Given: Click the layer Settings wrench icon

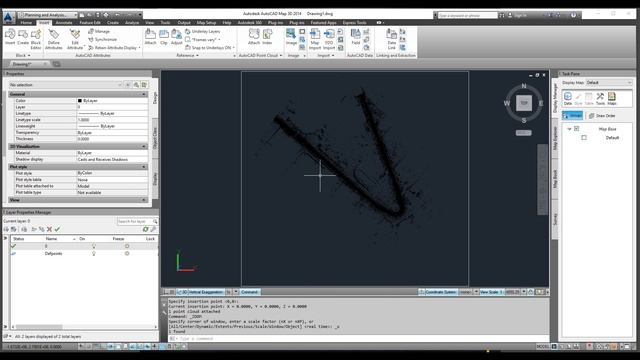Looking at the screenshot, I should (x=153, y=229).
